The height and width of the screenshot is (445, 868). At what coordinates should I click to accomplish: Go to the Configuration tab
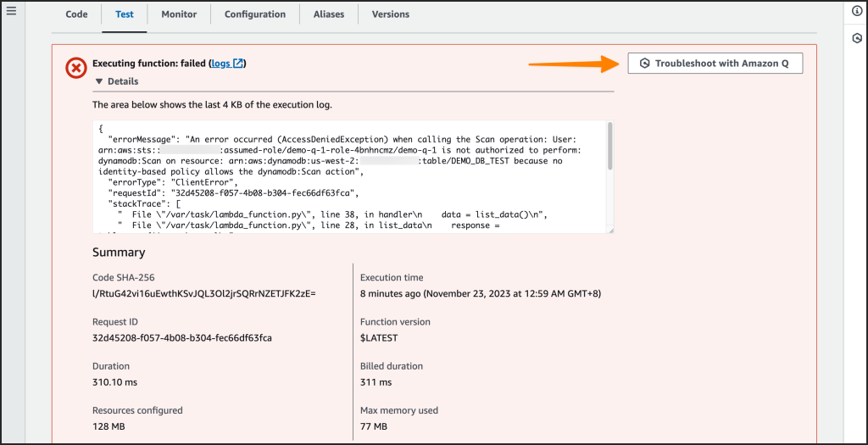coord(255,14)
